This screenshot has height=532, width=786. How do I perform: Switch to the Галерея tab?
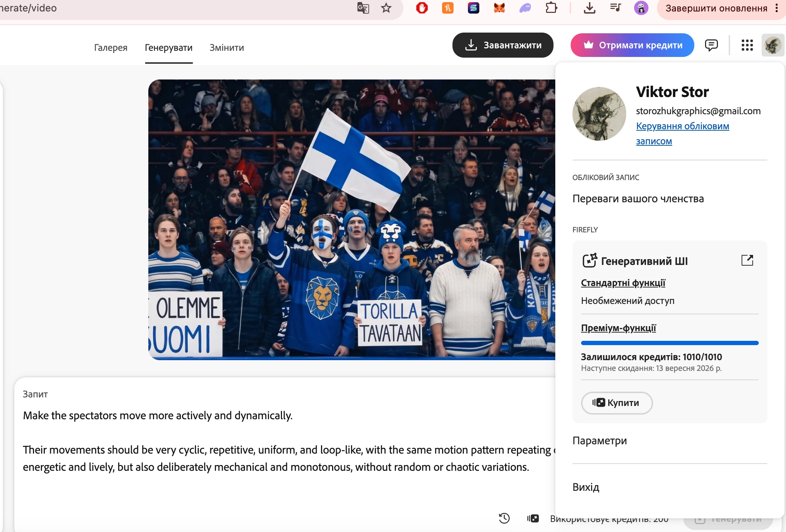[x=111, y=48]
